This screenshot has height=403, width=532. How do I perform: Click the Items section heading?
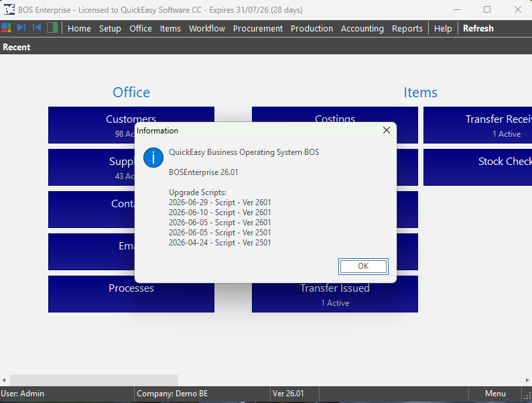click(x=420, y=93)
